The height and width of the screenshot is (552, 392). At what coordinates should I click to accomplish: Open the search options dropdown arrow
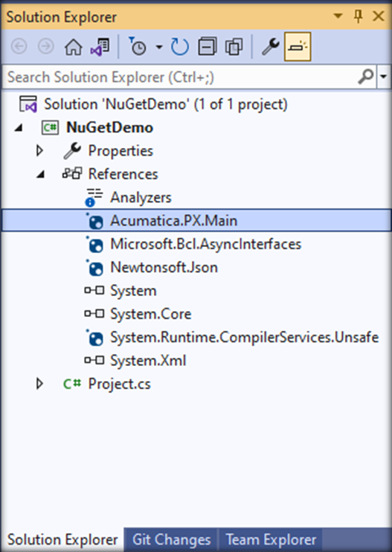pos(384,77)
